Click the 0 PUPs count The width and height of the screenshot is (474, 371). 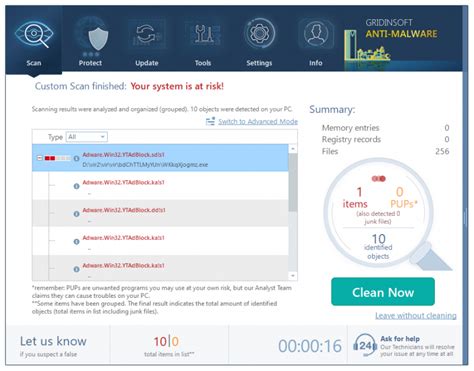click(403, 197)
